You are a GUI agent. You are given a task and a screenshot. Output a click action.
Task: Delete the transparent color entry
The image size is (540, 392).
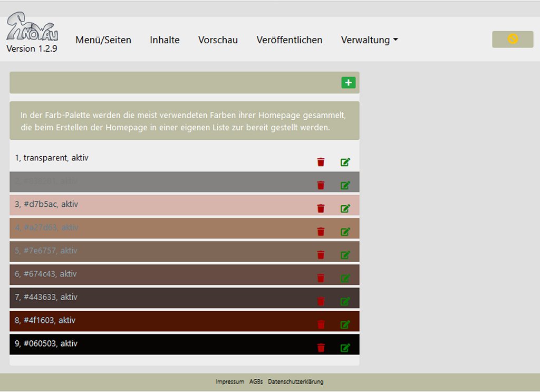321,162
